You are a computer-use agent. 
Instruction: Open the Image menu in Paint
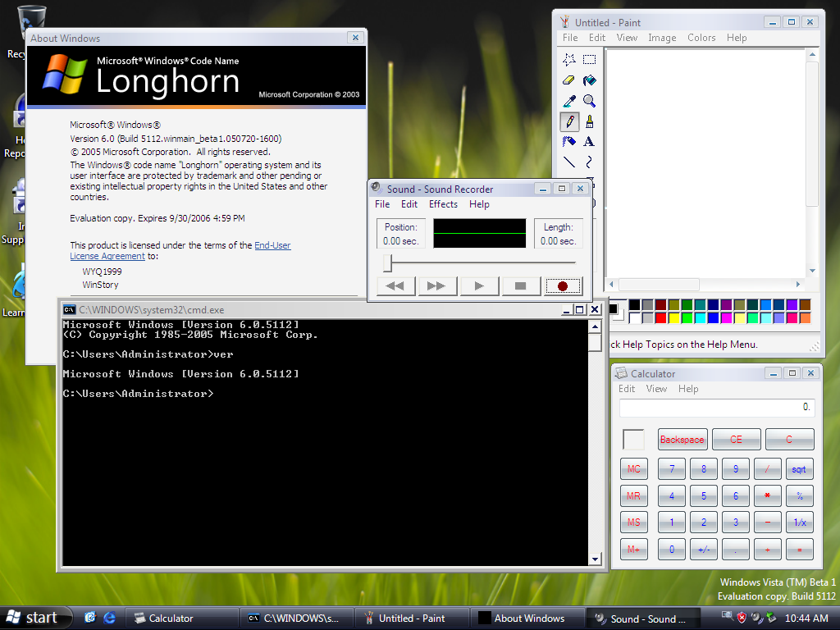pyautogui.click(x=662, y=38)
